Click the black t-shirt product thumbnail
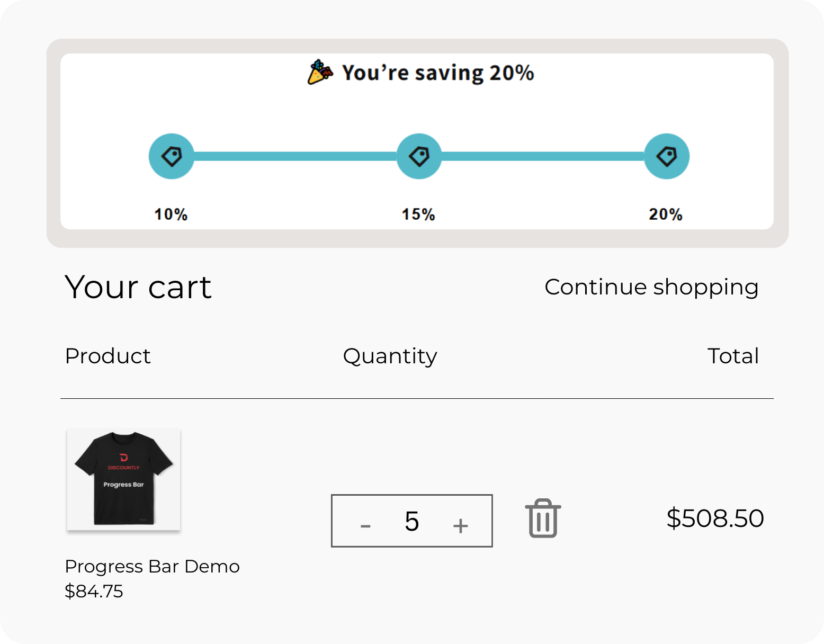Image resolution: width=824 pixels, height=644 pixels. [123, 479]
